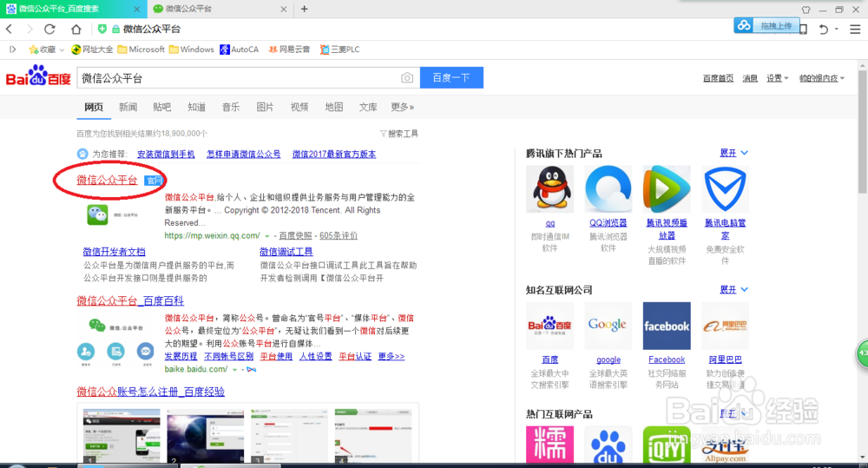Reload the page with refresh icon

click(49, 29)
